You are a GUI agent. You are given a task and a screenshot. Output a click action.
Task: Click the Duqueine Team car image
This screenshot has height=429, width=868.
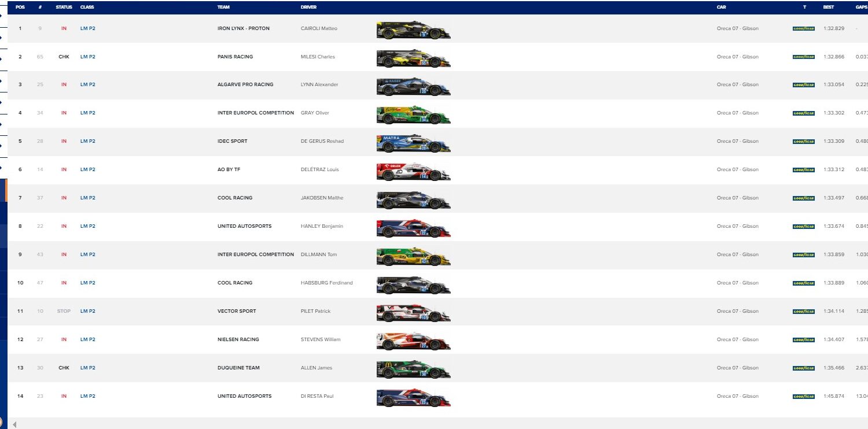click(x=413, y=369)
